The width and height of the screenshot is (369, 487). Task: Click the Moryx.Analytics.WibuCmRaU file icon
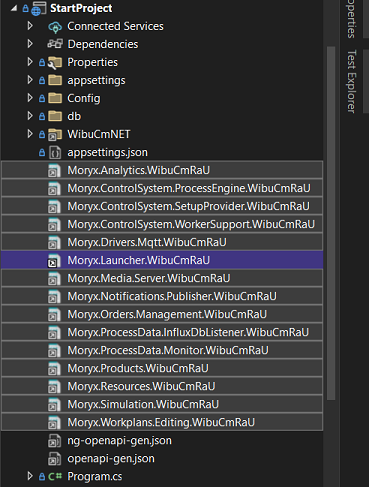click(54, 170)
